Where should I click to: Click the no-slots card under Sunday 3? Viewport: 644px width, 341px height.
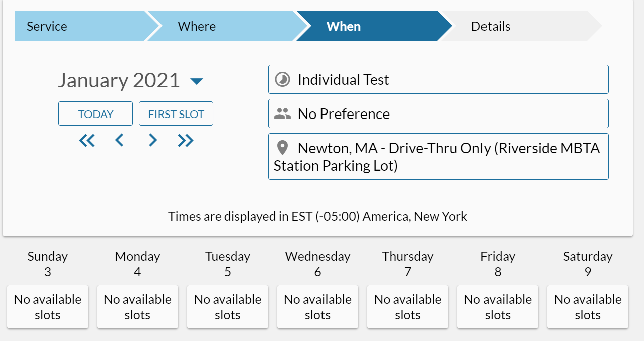[48, 307]
